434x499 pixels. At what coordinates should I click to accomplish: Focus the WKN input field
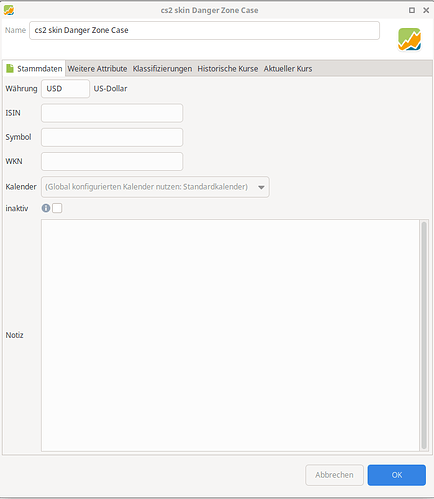point(112,161)
